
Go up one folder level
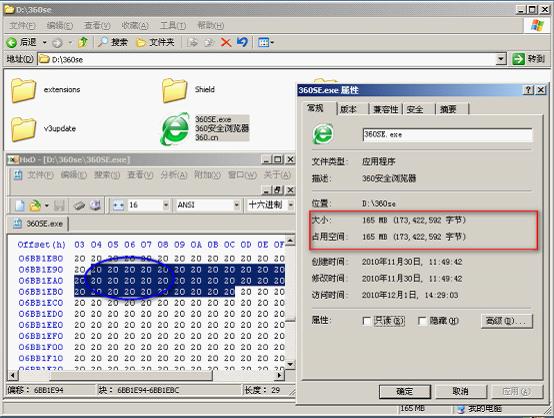(x=83, y=42)
